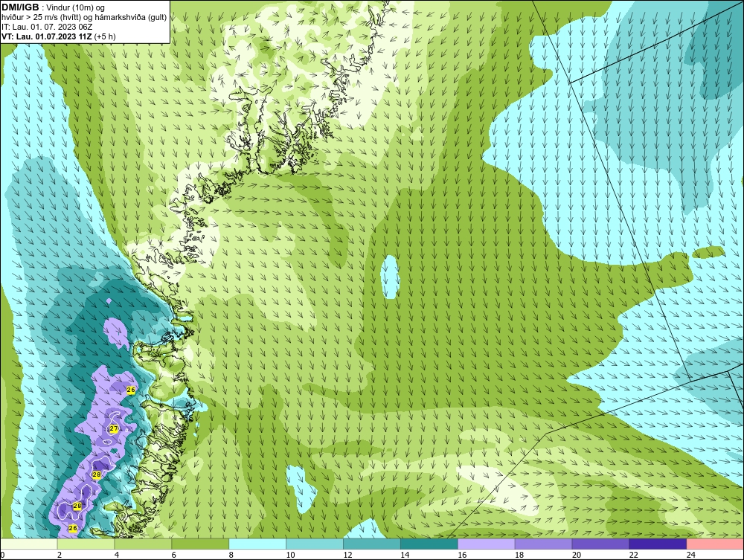Viewport: 744px width, 560px height.
Task: Click the 'VT: Lau. 01.07.2023 11Z' valid time
Action: tap(47, 36)
